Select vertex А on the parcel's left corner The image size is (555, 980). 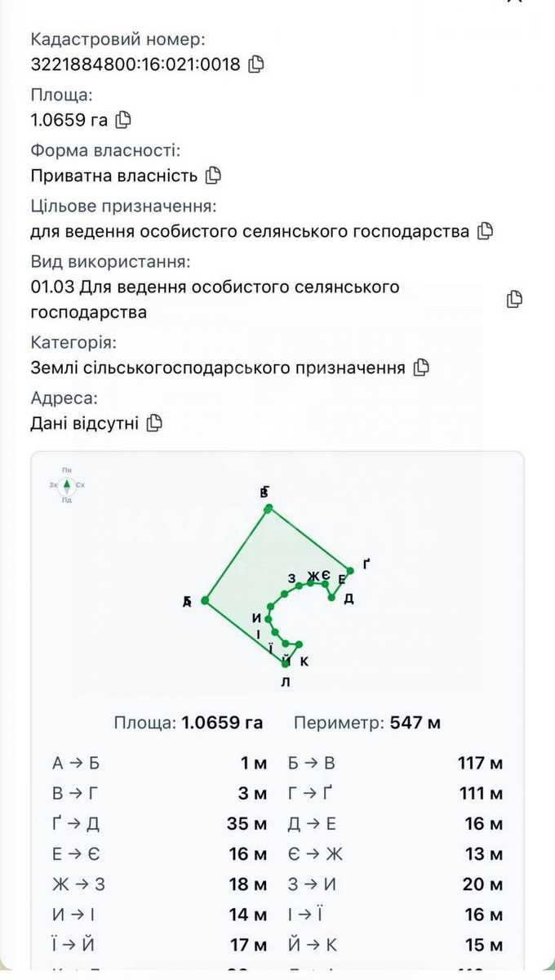tap(205, 600)
